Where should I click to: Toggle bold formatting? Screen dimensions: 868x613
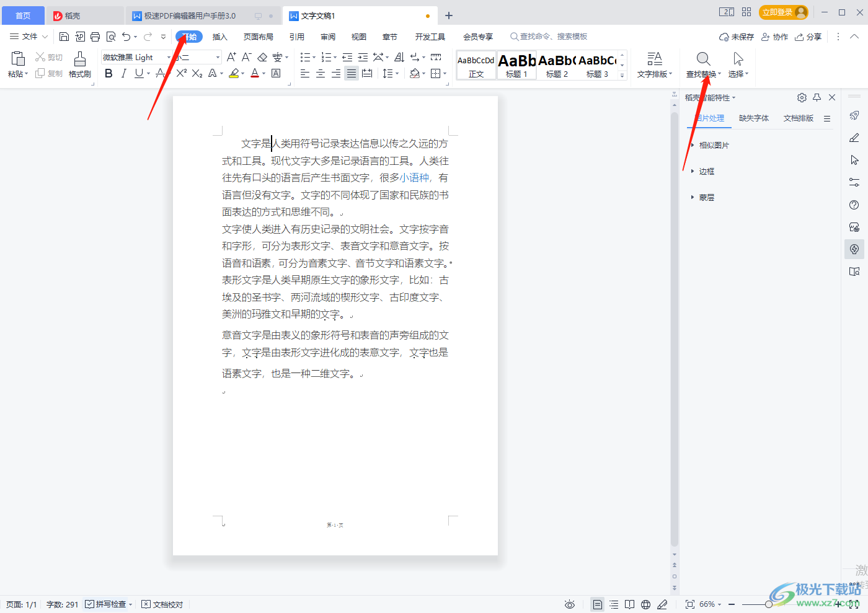(108, 73)
